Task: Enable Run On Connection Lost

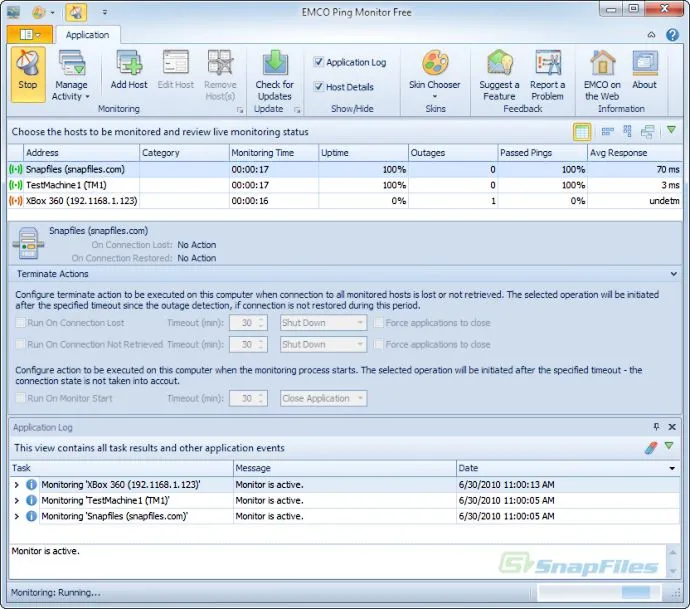Action: tap(20, 323)
